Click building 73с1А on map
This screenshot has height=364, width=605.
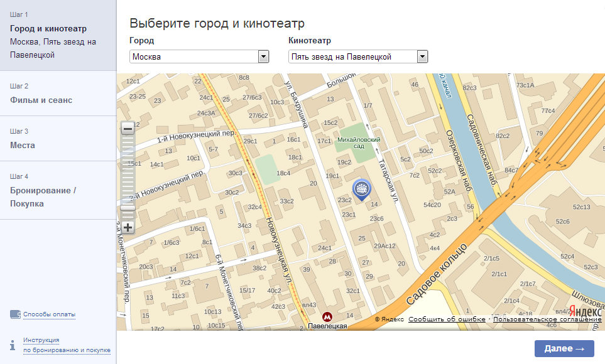(x=525, y=85)
